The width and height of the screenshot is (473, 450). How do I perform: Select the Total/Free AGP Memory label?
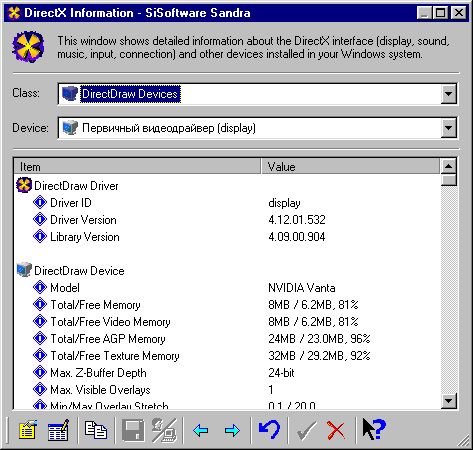click(108, 339)
